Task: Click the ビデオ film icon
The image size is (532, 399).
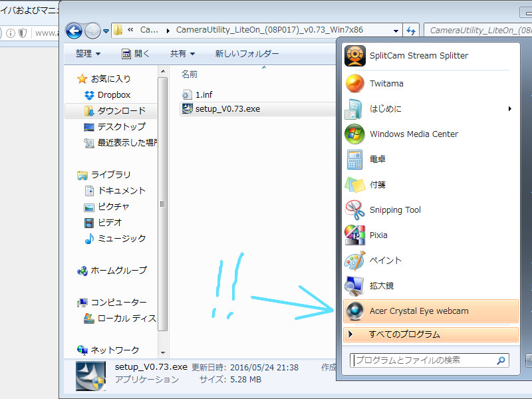Action: (89, 223)
